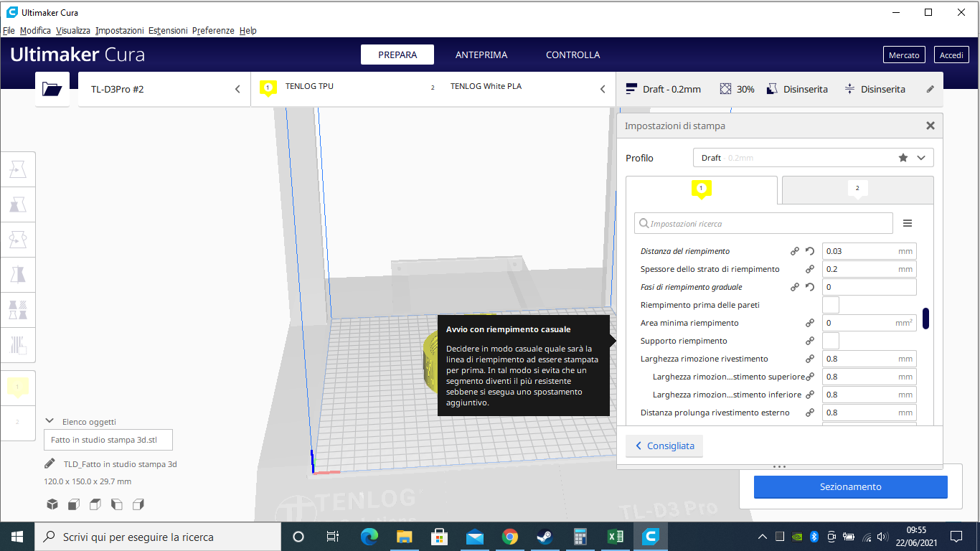The height and width of the screenshot is (551, 980).
Task: Open the Estensioni menu
Action: pos(168,31)
